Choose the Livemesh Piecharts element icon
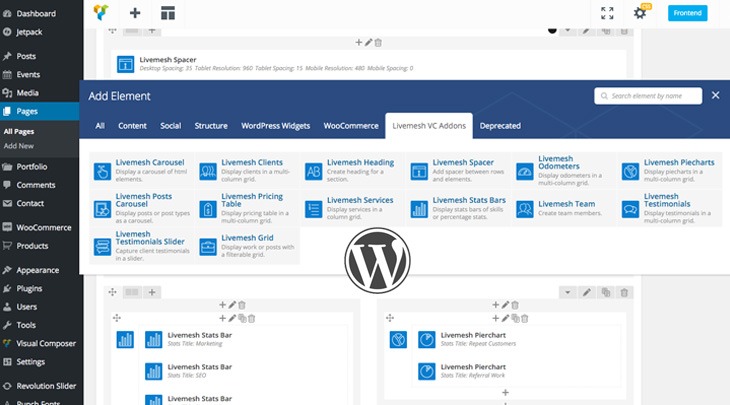The image size is (730, 405). (x=631, y=171)
